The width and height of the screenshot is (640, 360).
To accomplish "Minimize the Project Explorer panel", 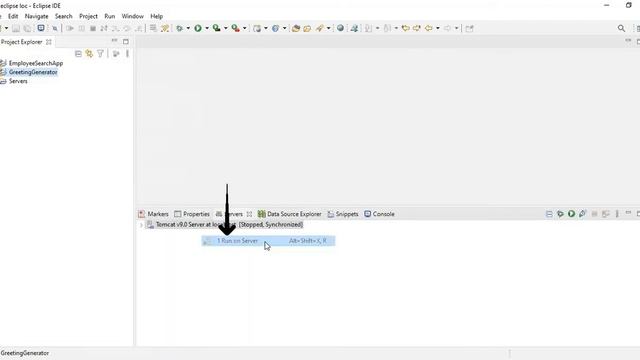I will [x=114, y=41].
